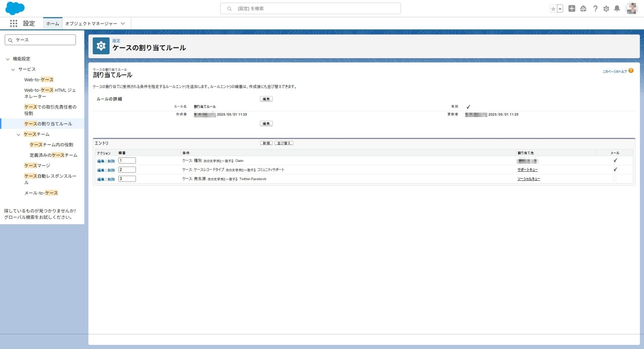The image size is (644, 349).
Task: Expand the オブジェクトマネージャー tab dropdown chevron
Action: (123, 23)
